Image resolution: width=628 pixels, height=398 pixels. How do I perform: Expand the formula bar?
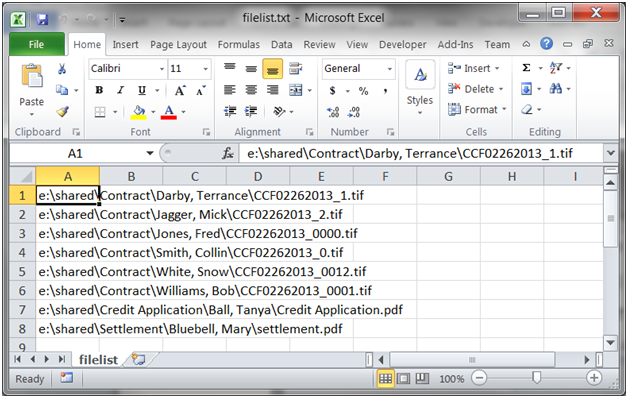coord(610,153)
